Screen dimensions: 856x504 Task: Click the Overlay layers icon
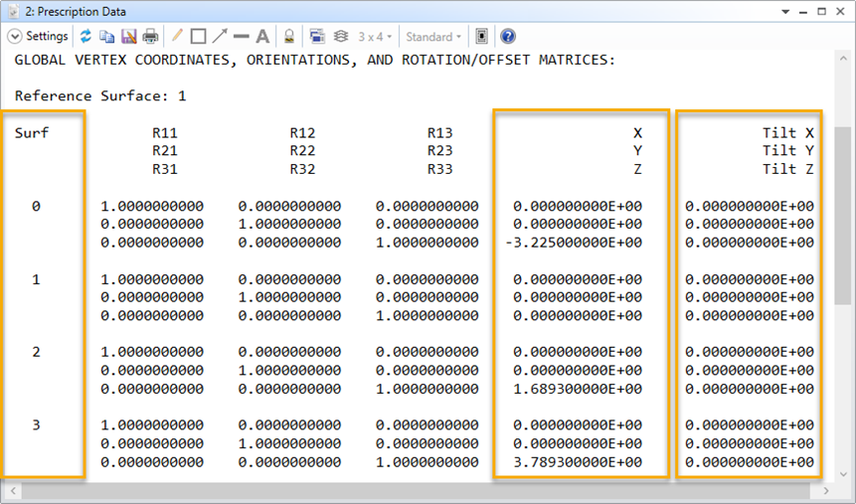point(341,37)
